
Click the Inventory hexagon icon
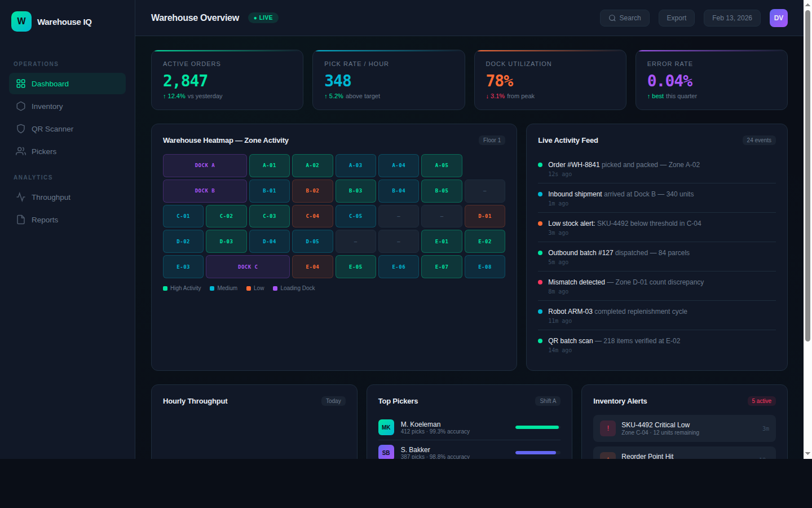[21, 106]
